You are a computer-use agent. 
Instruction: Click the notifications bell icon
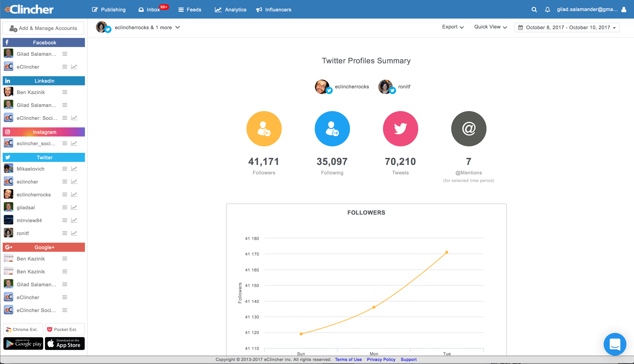coord(547,9)
